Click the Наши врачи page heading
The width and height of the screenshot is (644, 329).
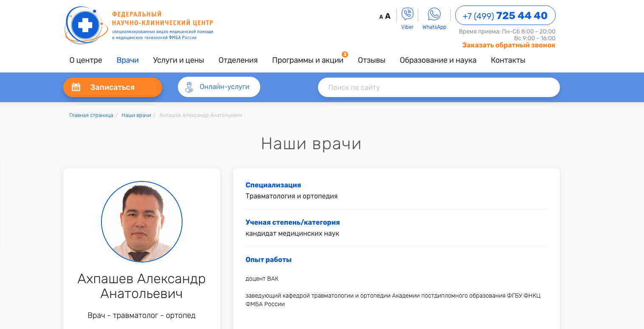coord(311,144)
